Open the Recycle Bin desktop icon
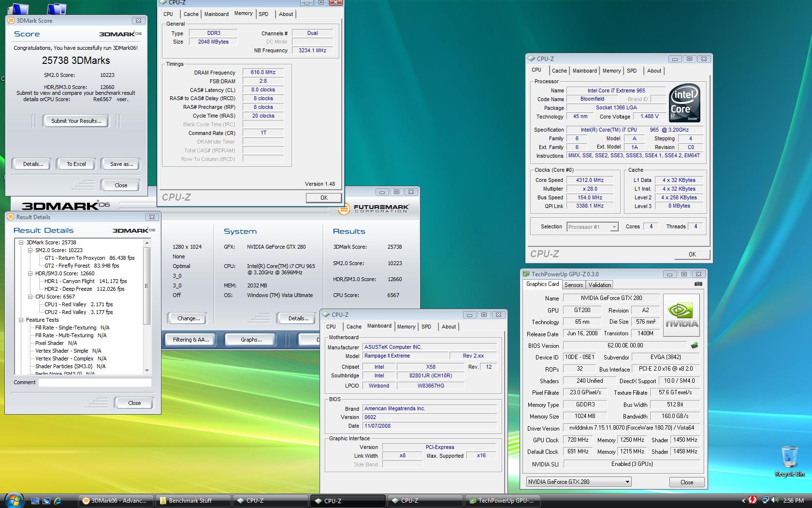The image size is (812, 508). [789, 462]
